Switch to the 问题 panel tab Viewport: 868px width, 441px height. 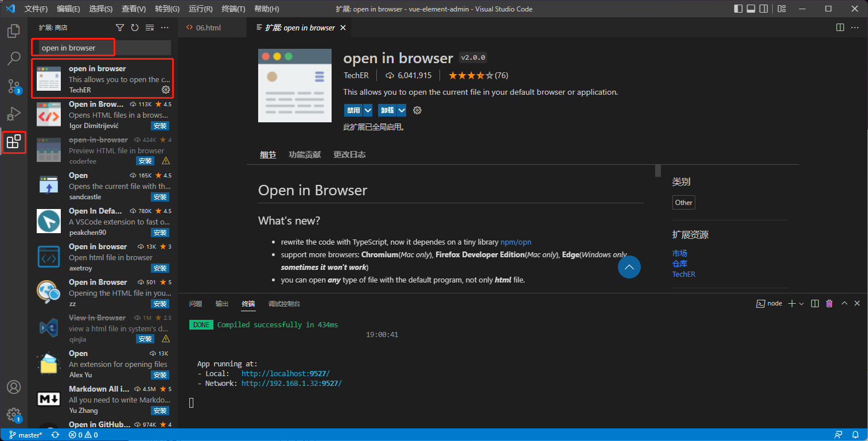(x=196, y=304)
